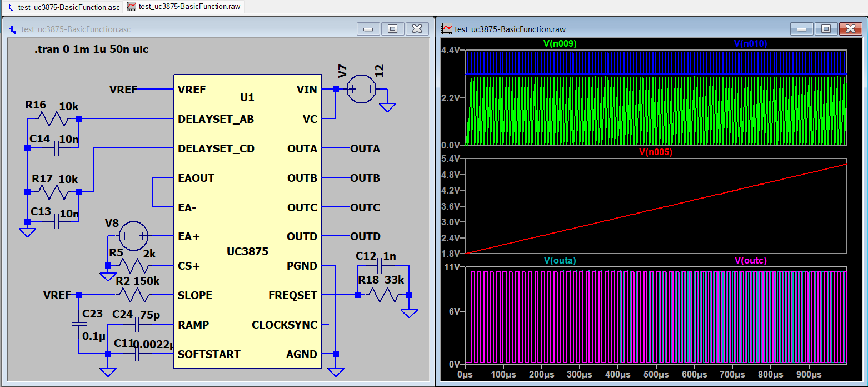Click the waveform window's title bar icon

click(447, 29)
